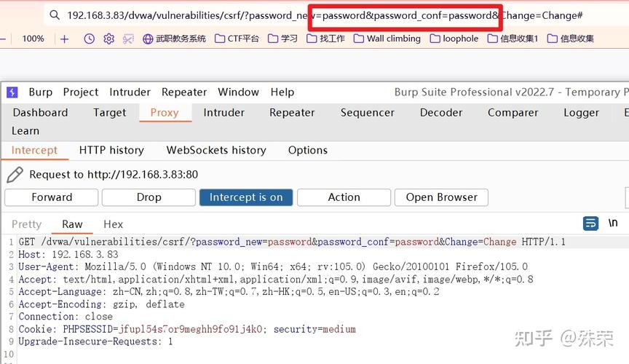The width and height of the screenshot is (629, 364).
Task: Switch to the Hex message view
Action: point(113,224)
